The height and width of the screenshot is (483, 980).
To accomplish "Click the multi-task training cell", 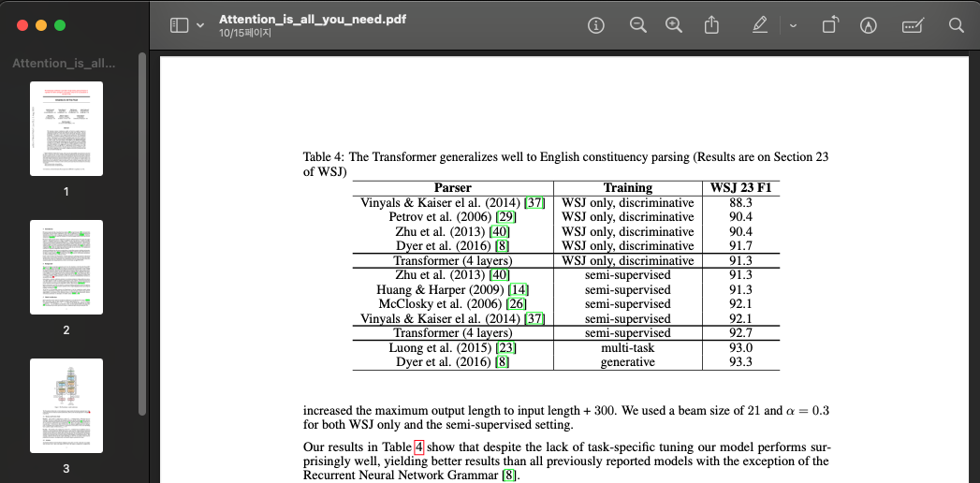I will (x=627, y=347).
